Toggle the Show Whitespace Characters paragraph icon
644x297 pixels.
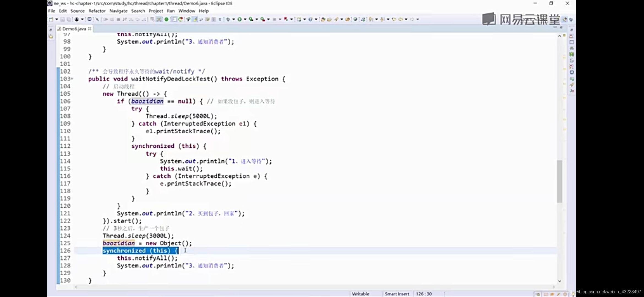(x=220, y=19)
